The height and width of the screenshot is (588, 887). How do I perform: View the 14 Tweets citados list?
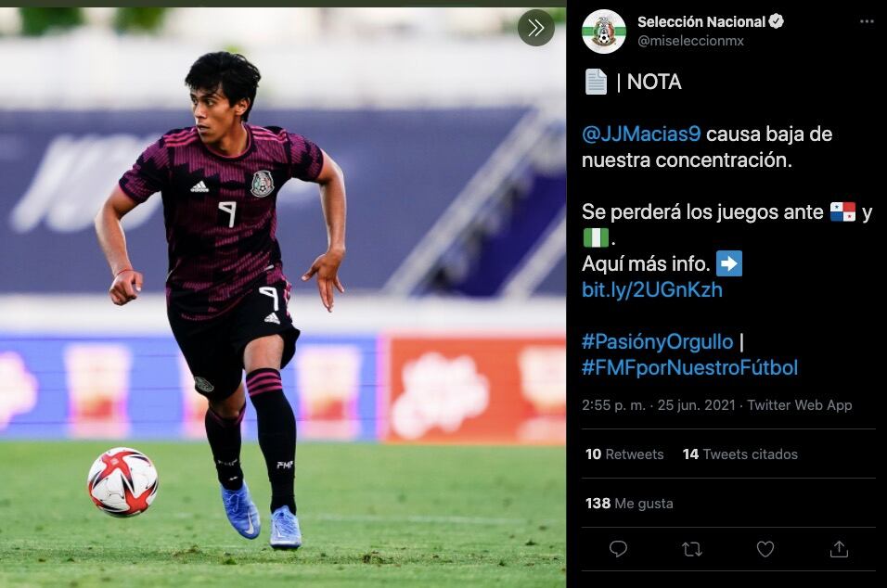point(739,454)
